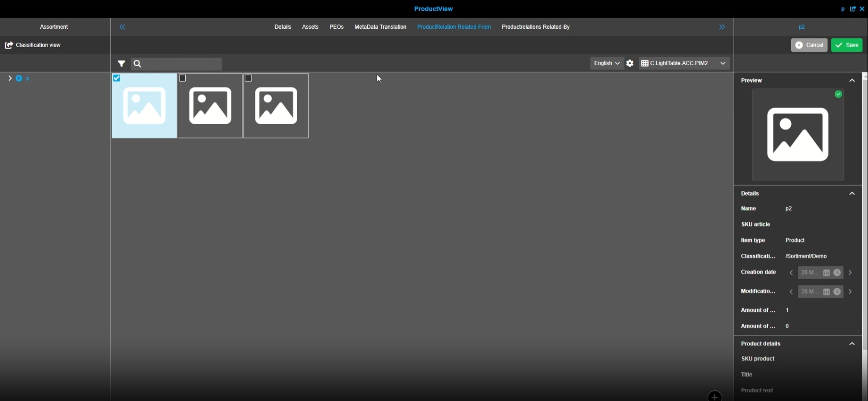The height and width of the screenshot is (401, 868).
Task: Click the previous arrow for Creation date
Action: coord(791,272)
